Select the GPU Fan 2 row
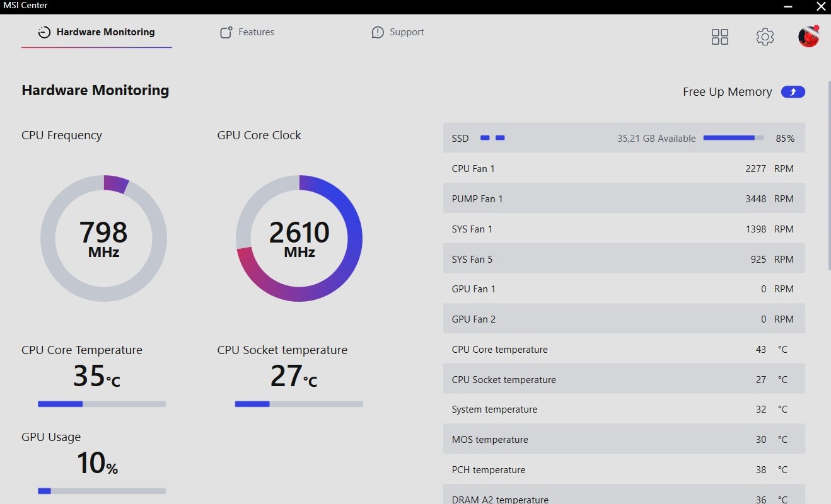The width and height of the screenshot is (831, 504). [x=624, y=319]
